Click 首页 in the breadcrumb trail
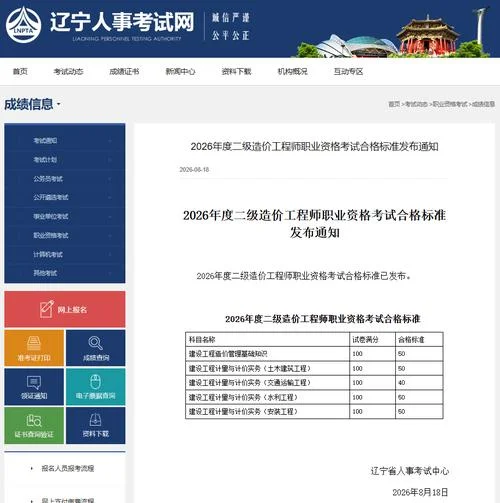 tap(394, 104)
